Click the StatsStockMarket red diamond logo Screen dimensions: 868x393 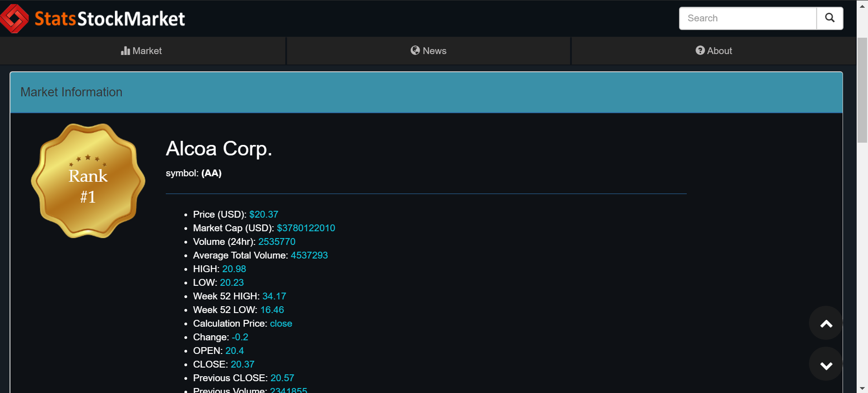point(14,19)
